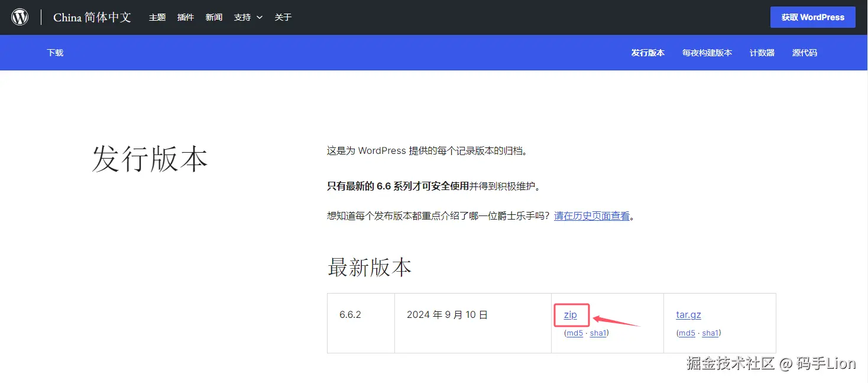Open the WordPress logo home icon
This screenshot has height=383, width=868.
coord(20,17)
